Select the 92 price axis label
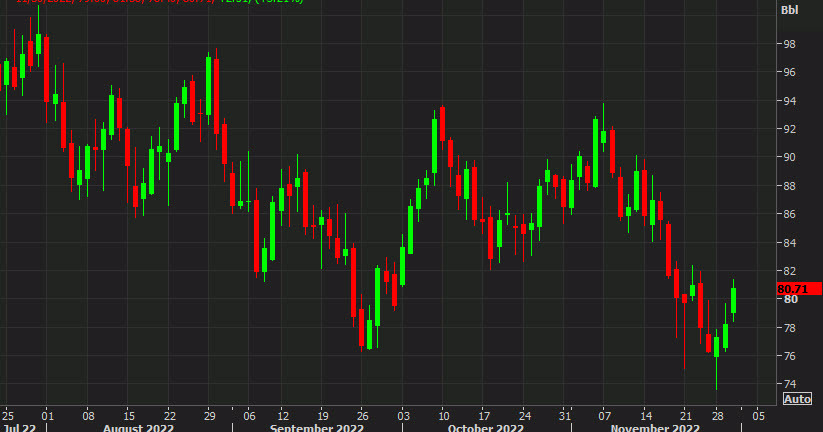The image size is (823, 432). click(x=789, y=129)
